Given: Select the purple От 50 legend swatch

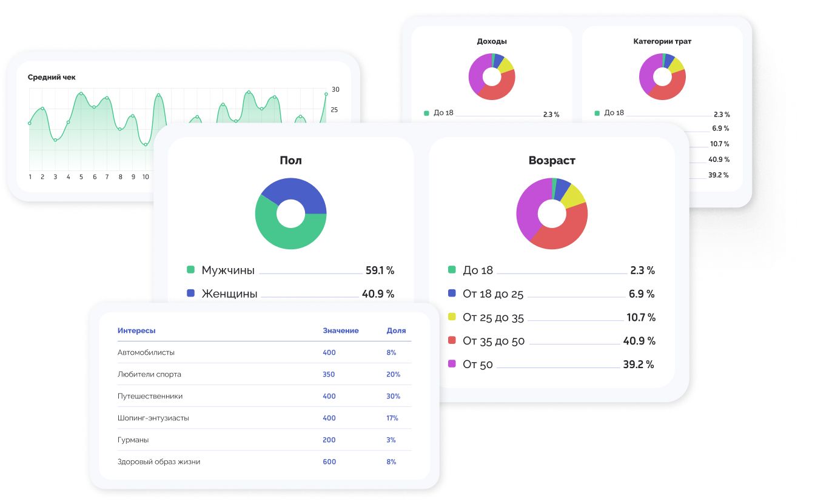Looking at the screenshot, I should click(452, 364).
